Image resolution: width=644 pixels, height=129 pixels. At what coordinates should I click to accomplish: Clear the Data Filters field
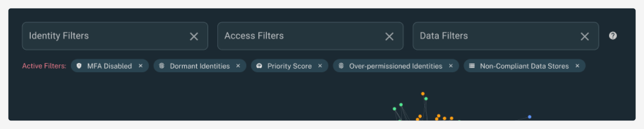585,36
